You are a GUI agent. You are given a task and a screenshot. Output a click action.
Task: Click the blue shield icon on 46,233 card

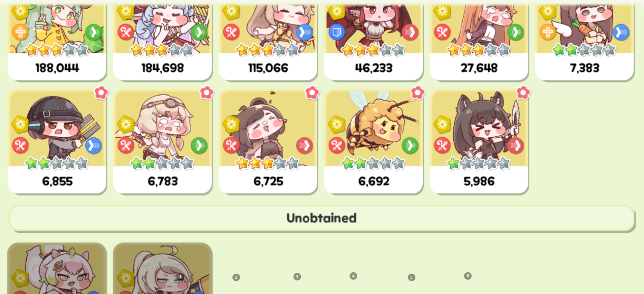click(337, 32)
